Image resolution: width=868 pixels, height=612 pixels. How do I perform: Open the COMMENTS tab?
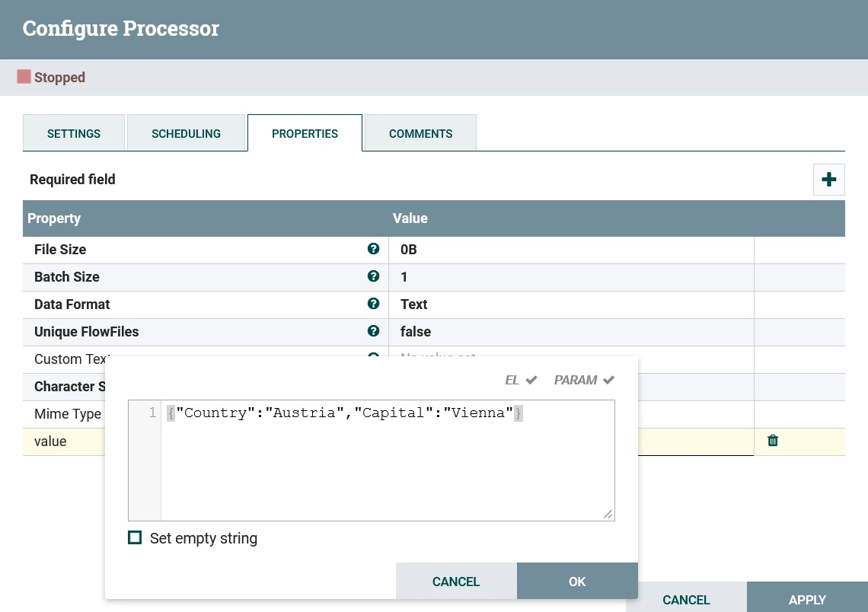pyautogui.click(x=421, y=133)
